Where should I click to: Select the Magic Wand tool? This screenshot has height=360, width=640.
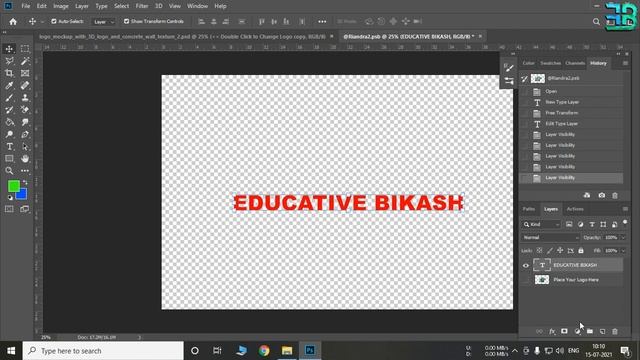tap(25, 61)
